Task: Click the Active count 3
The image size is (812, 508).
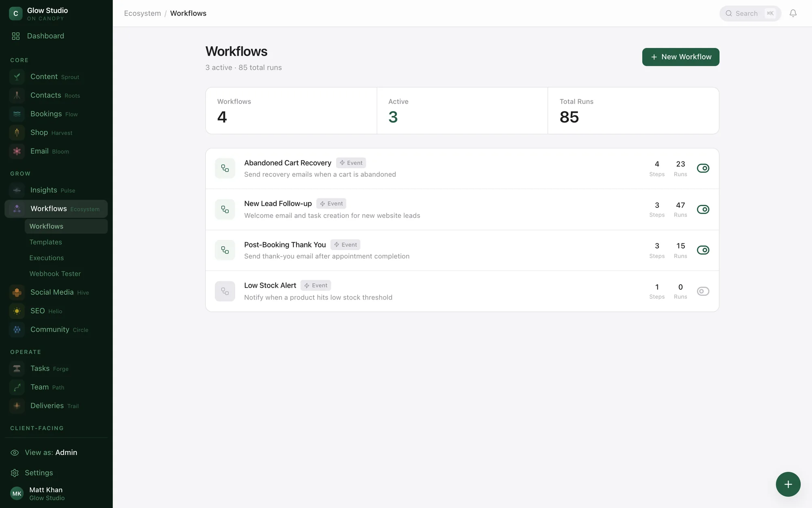Action: click(393, 117)
